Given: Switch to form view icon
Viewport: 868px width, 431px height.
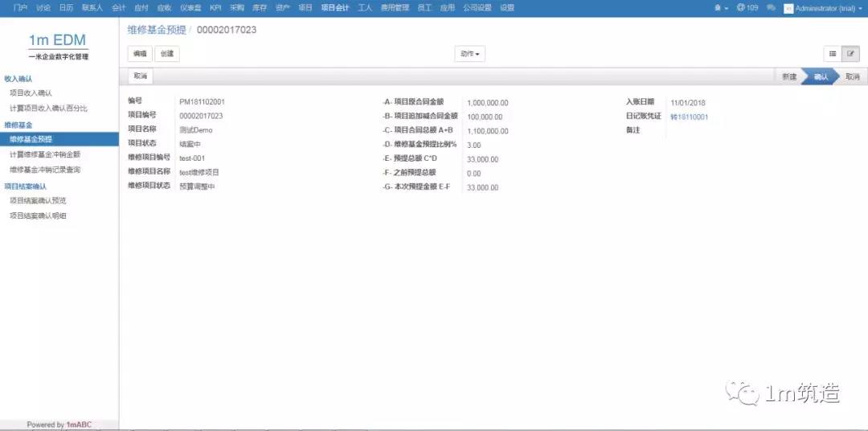Looking at the screenshot, I should pos(850,54).
